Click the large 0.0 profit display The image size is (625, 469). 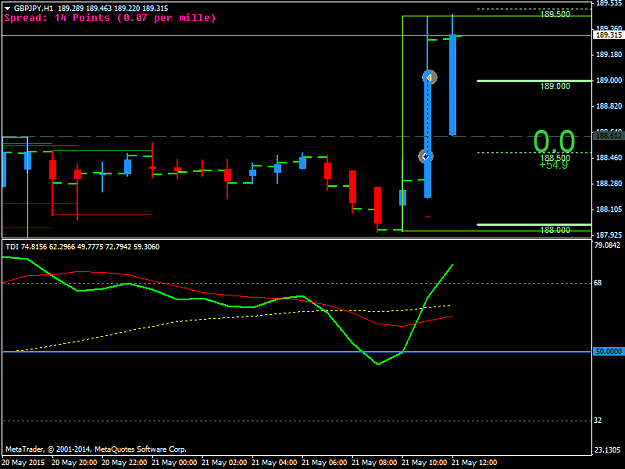click(x=554, y=141)
